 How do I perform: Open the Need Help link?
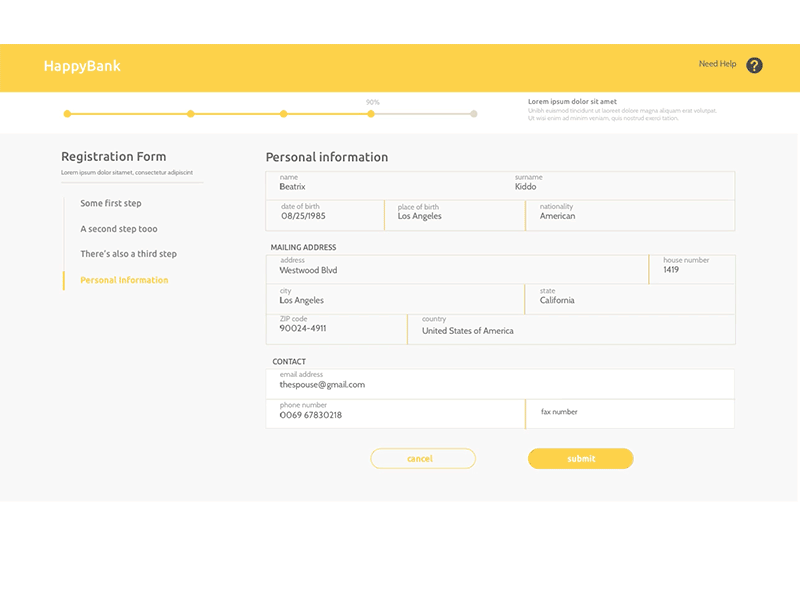coord(717,64)
